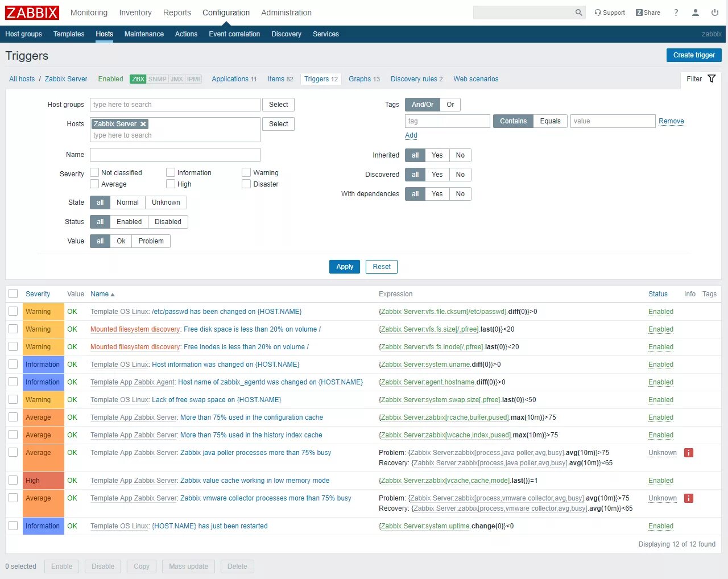Sort triggers by Severity column

[x=38, y=294]
